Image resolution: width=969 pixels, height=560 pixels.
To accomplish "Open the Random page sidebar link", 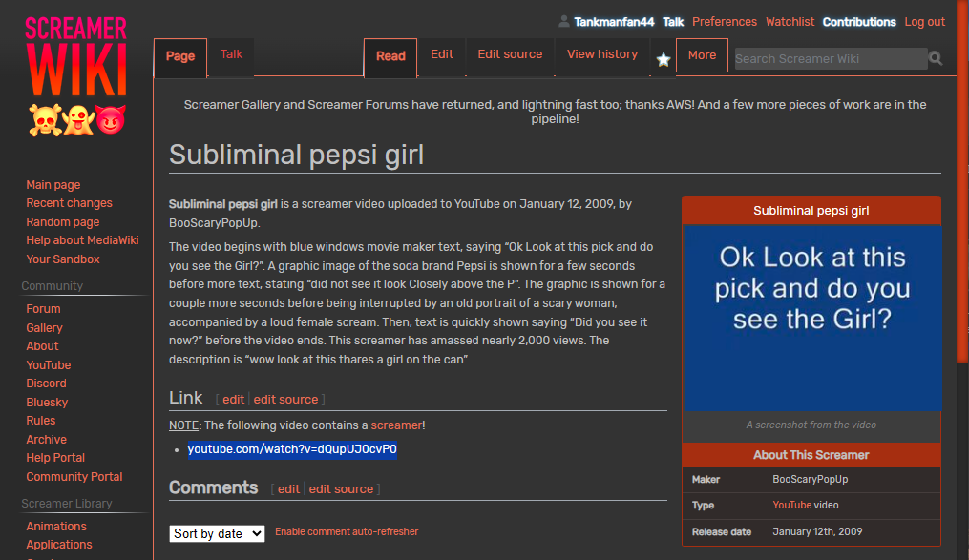I will click(x=63, y=222).
